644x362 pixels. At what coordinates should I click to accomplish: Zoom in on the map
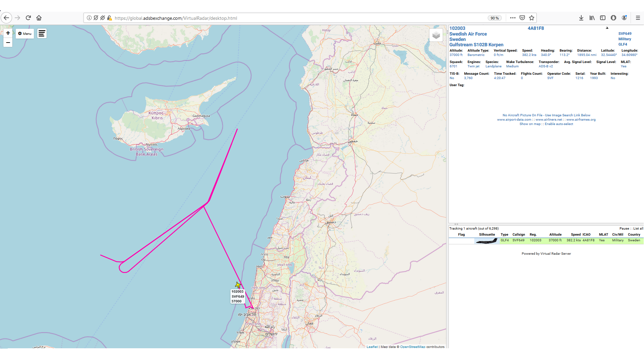coord(8,33)
